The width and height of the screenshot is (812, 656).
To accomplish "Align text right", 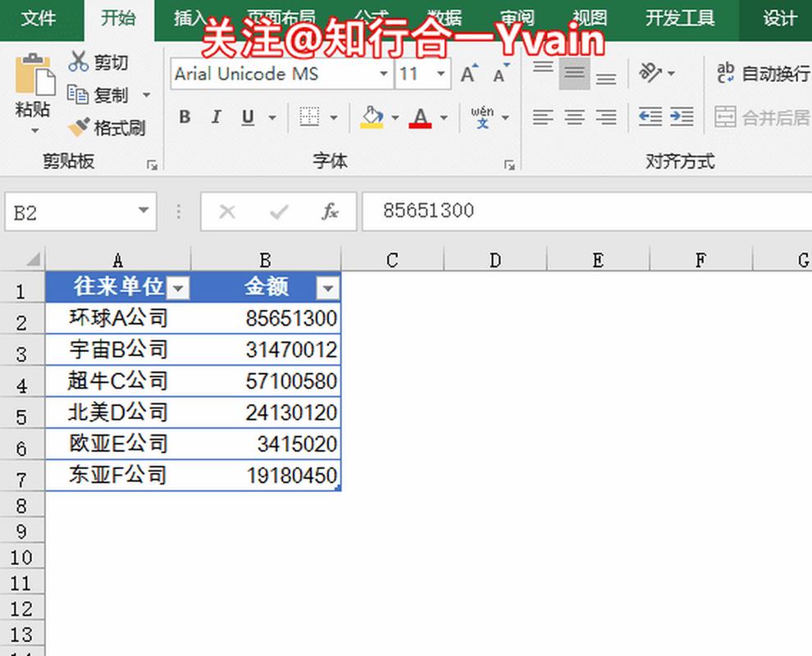I will click(x=606, y=117).
